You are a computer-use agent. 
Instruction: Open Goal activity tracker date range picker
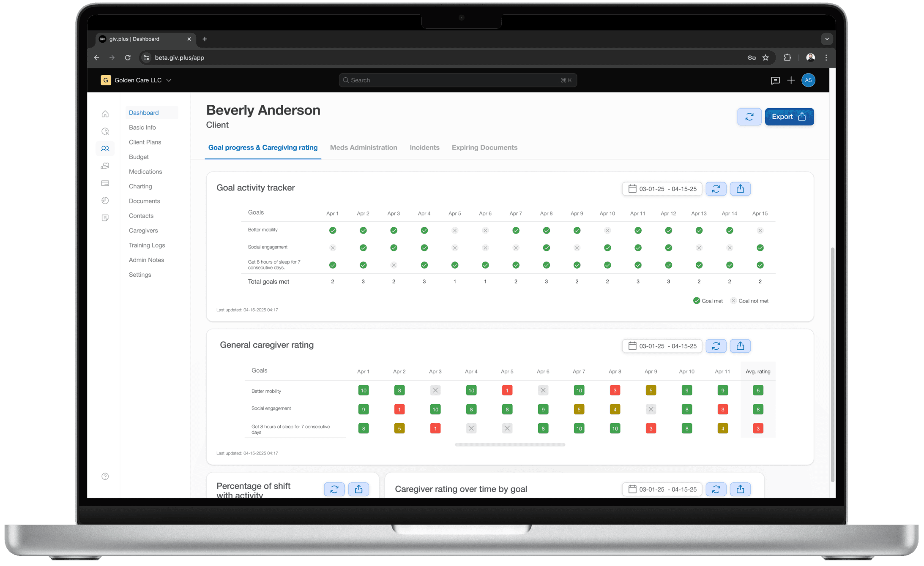[662, 189]
